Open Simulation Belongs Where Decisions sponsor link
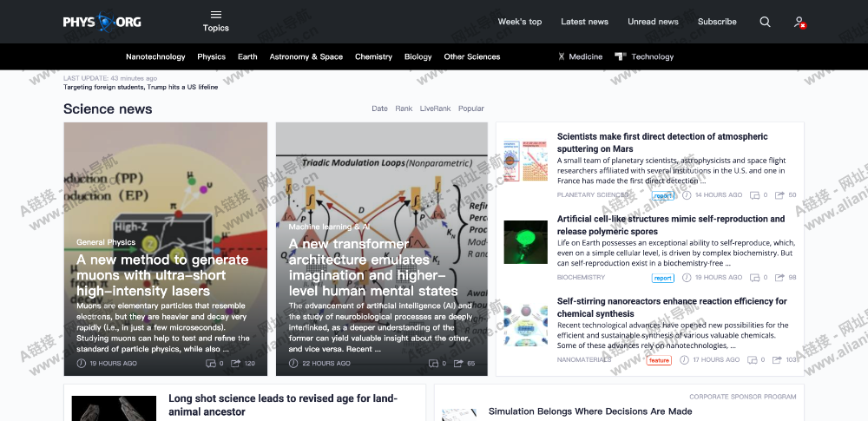868x421 pixels. tap(590, 411)
